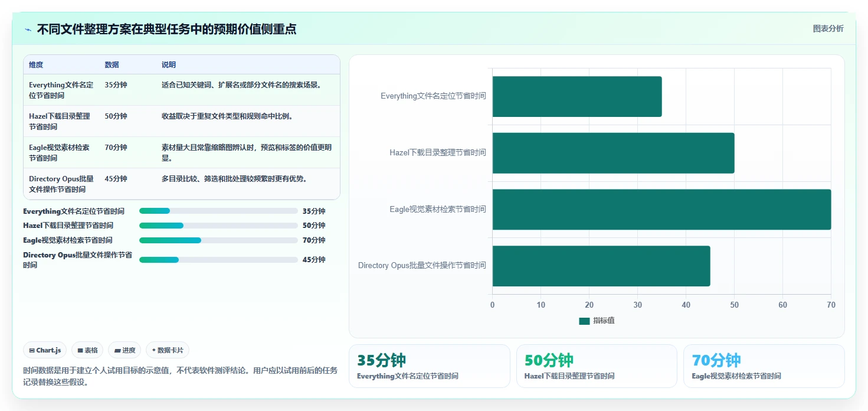Click table cell Everything文件名定位节省时间
This screenshot has height=411, width=868.
(x=61, y=90)
